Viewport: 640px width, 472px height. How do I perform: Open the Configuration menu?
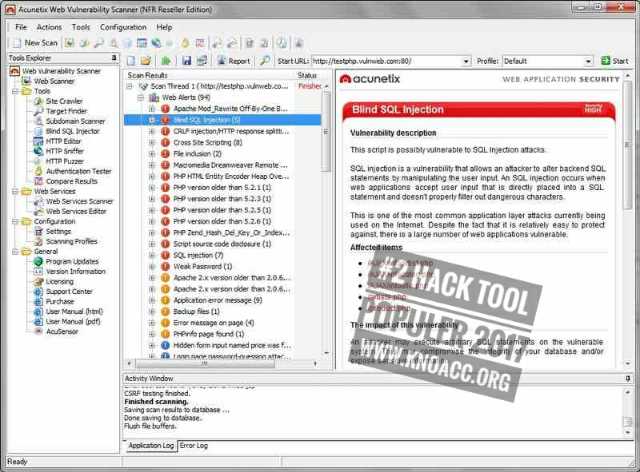click(123, 27)
